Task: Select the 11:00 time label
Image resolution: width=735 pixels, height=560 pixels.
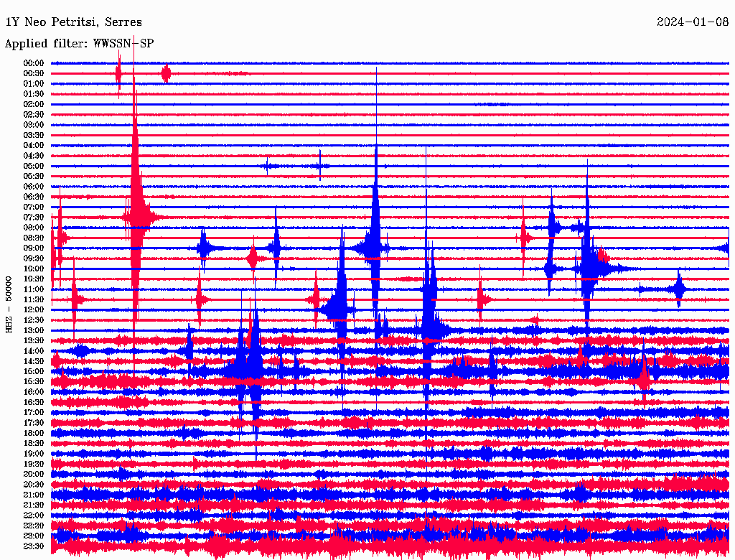Action: [x=34, y=289]
